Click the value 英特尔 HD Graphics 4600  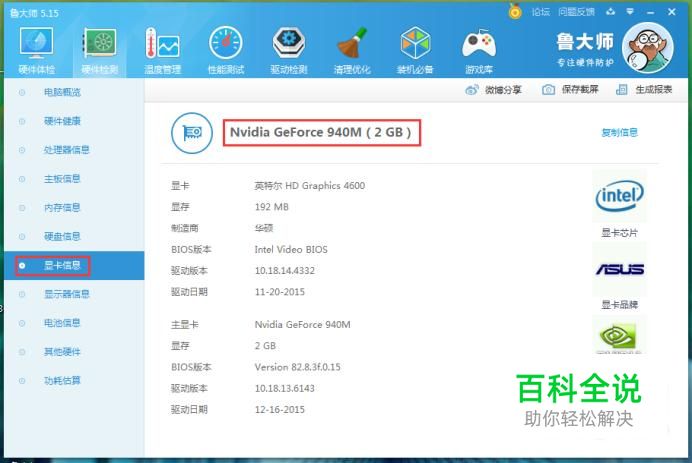coord(310,186)
